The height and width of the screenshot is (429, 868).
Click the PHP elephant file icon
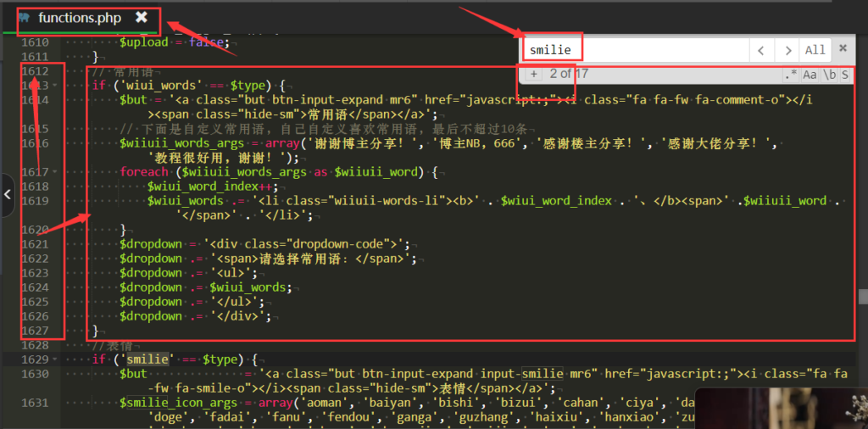[24, 18]
